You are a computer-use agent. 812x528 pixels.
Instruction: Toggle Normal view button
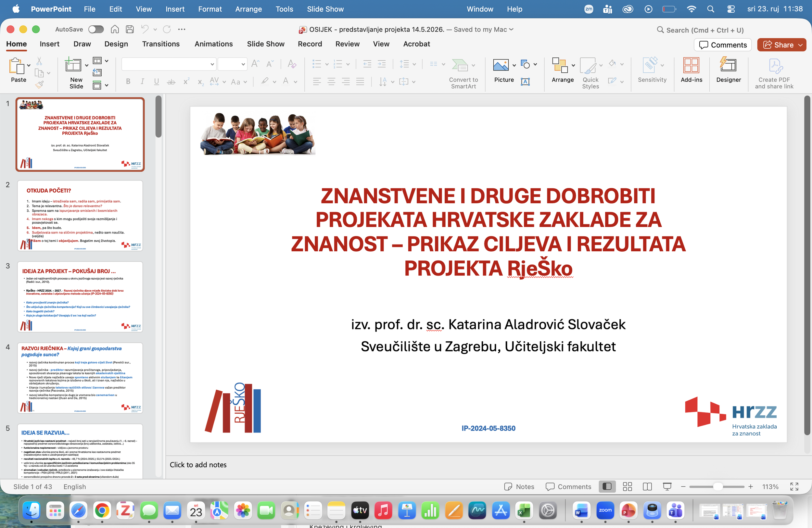point(607,486)
